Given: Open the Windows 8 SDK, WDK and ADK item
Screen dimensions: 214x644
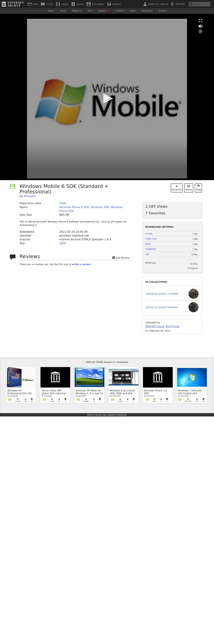Looking at the screenshot, I should (x=123, y=385).
